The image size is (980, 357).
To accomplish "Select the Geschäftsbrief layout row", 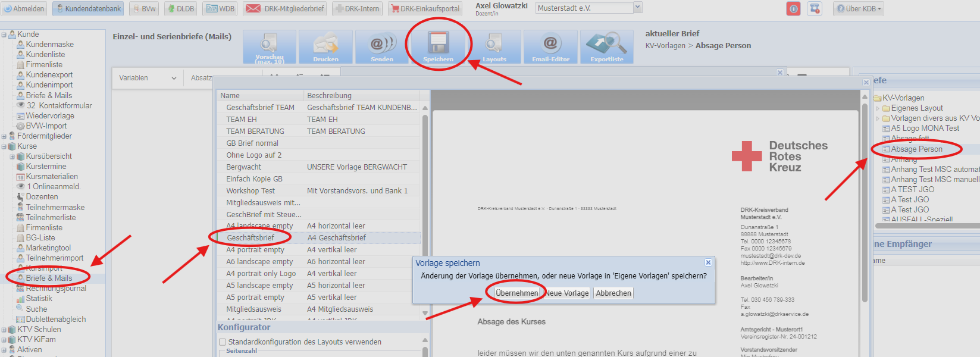I will point(251,238).
